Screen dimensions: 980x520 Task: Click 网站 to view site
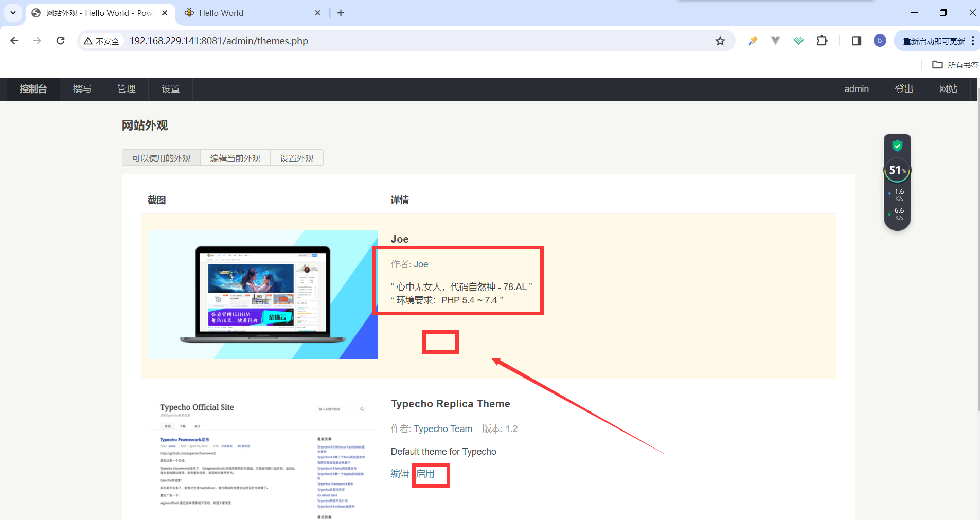point(948,89)
